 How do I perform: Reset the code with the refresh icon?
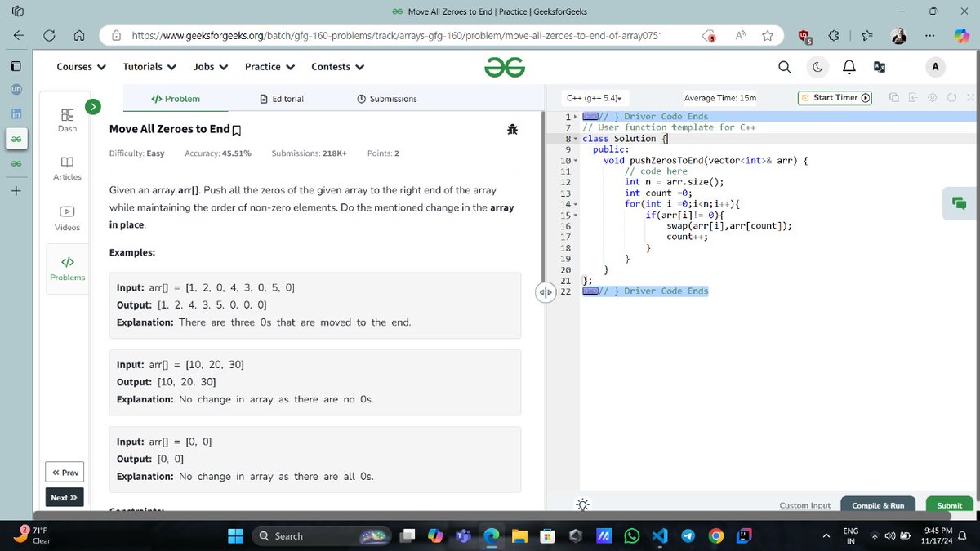click(951, 98)
